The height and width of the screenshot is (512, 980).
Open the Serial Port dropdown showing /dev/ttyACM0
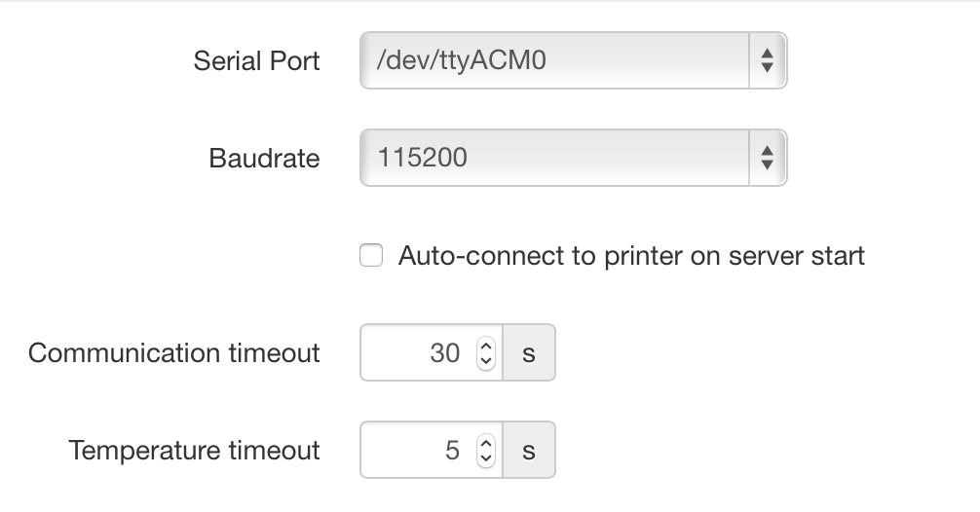coord(555,61)
